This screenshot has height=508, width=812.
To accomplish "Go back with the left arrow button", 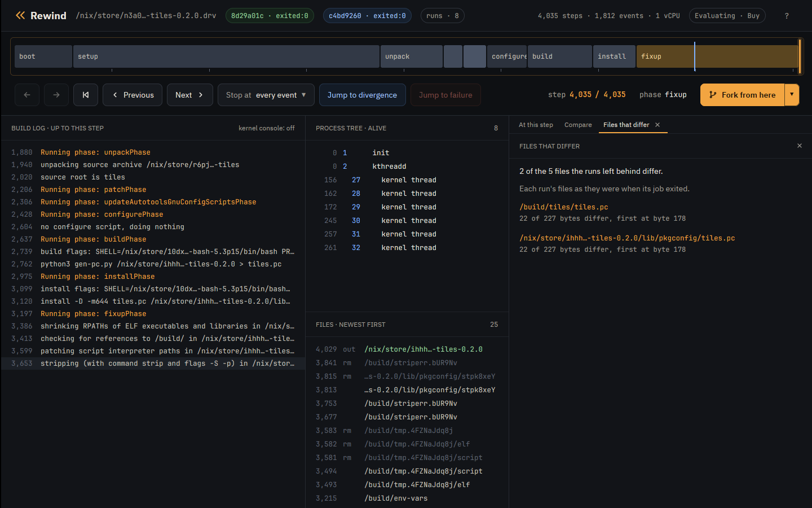I will 27,95.
